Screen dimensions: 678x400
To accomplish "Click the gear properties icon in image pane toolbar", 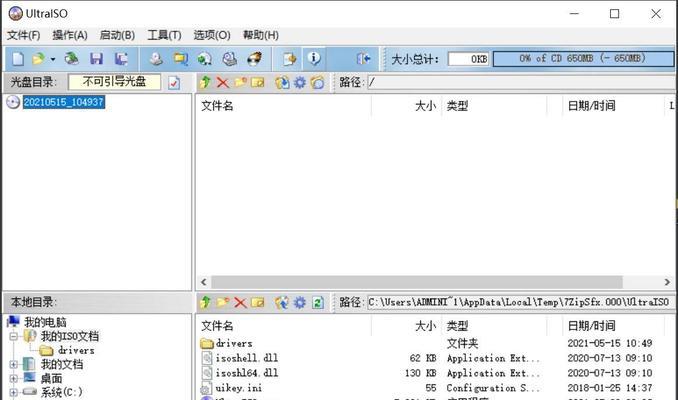I will point(300,82).
